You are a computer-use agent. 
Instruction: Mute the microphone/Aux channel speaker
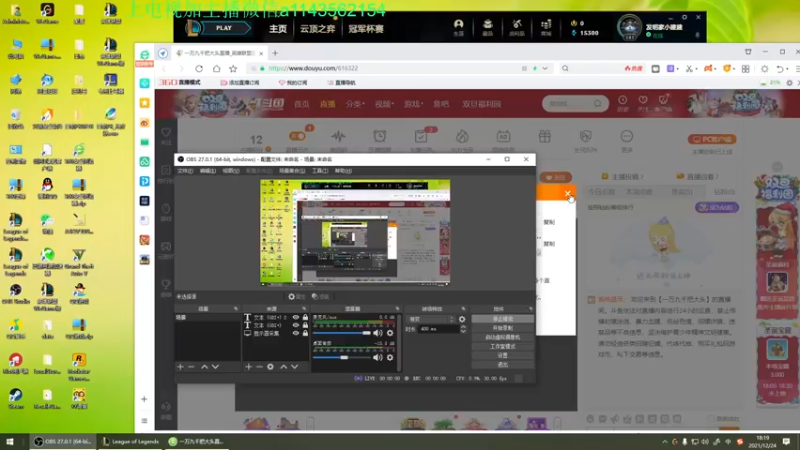378,333
